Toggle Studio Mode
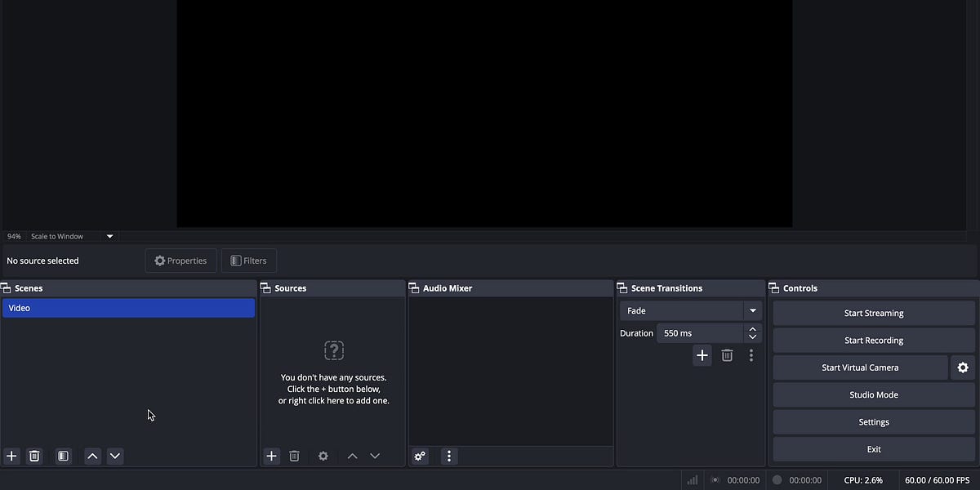Viewport: 980px width, 490px height. pyautogui.click(x=873, y=394)
